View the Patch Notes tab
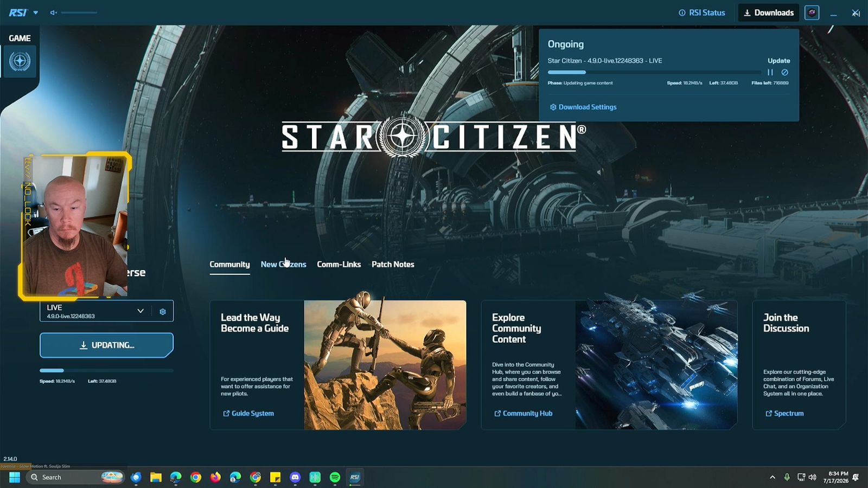The image size is (868, 488). (x=393, y=265)
